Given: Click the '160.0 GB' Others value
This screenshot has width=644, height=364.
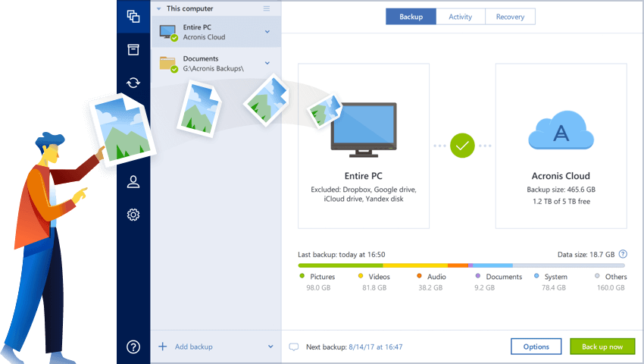Looking at the screenshot, I should coord(611,287).
